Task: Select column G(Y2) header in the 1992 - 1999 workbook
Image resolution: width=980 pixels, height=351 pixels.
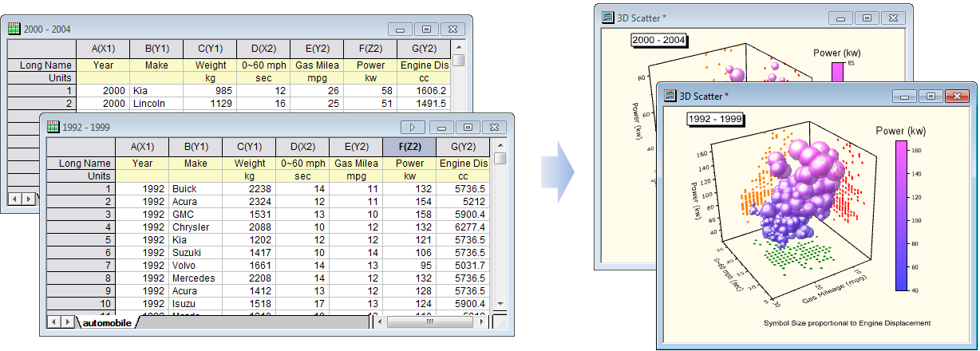Action: pyautogui.click(x=464, y=147)
